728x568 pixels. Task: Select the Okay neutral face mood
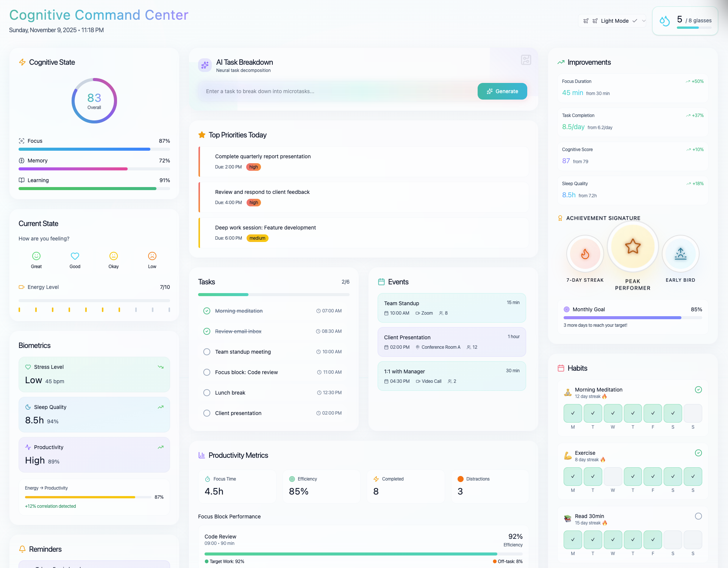click(114, 256)
